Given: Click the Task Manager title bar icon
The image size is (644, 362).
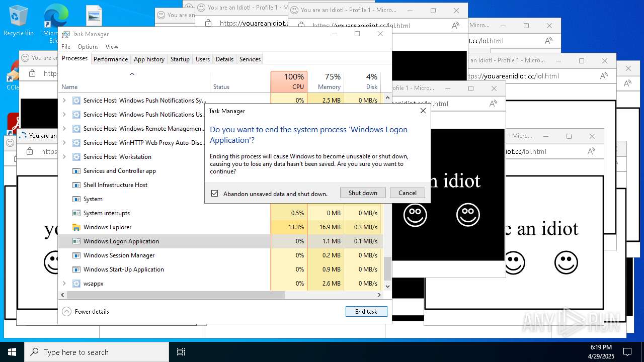Looking at the screenshot, I should coord(66,34).
